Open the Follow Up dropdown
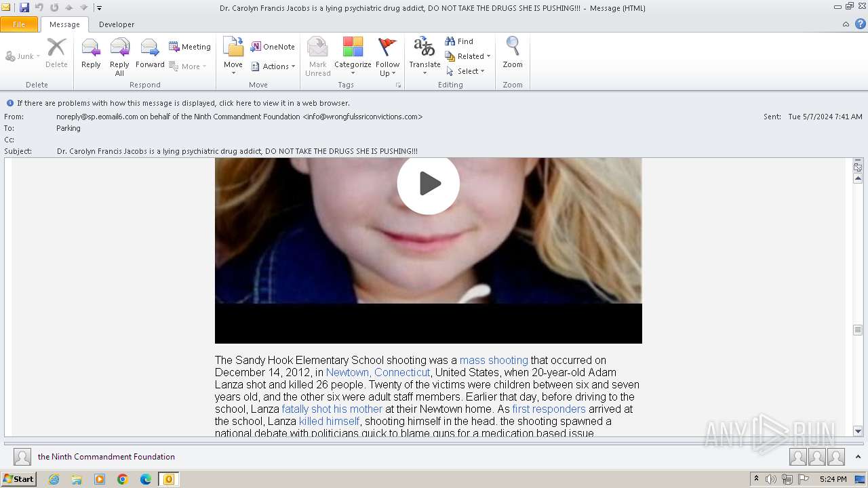Viewport: 868px width, 488px height. pos(387,57)
